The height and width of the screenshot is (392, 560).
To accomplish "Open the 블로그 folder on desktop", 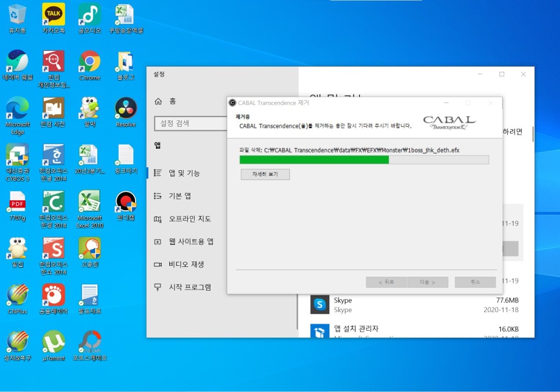I will pyautogui.click(x=126, y=65).
